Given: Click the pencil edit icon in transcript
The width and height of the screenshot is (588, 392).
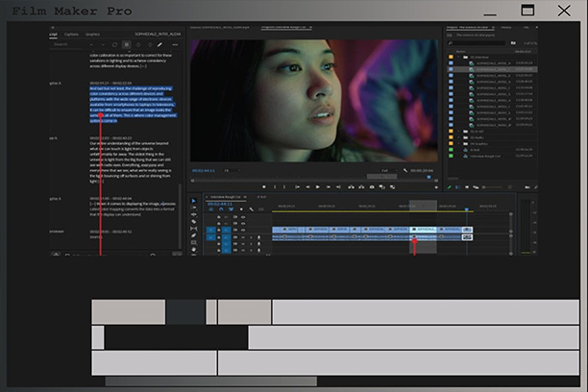Looking at the screenshot, I should pos(158,44).
